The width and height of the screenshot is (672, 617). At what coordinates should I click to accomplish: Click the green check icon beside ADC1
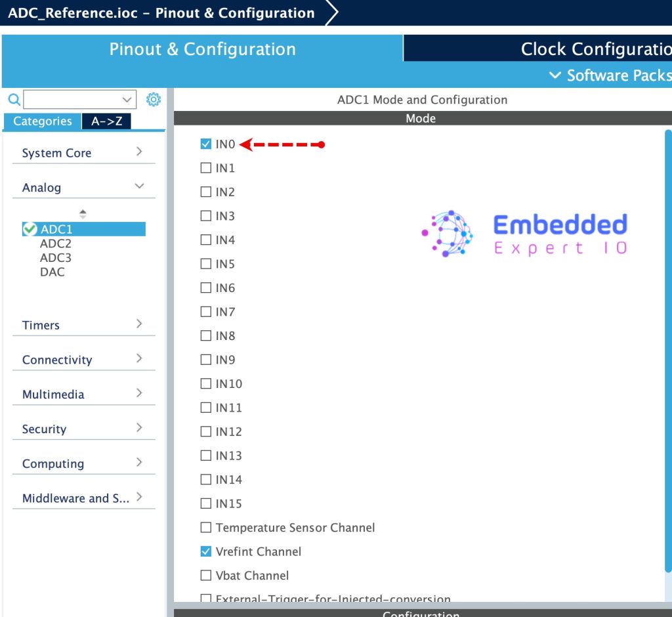point(30,229)
